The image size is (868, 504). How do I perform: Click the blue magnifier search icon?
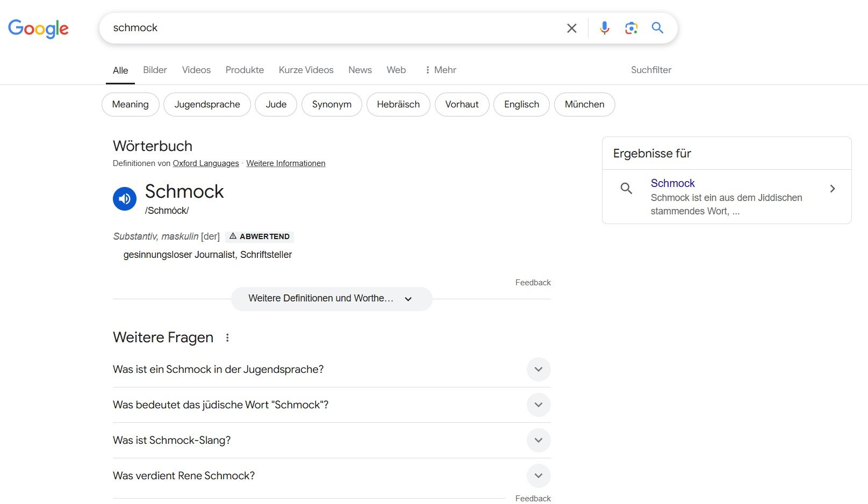(657, 28)
